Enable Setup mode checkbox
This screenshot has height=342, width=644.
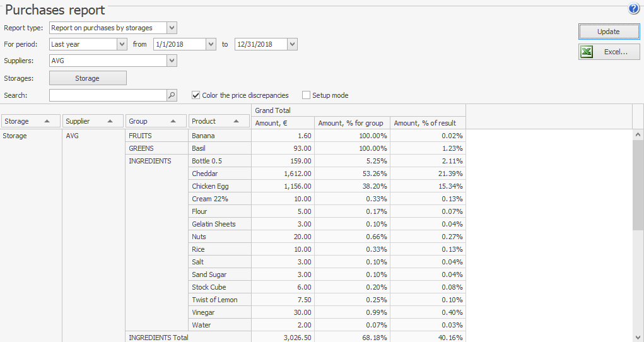pyautogui.click(x=307, y=95)
